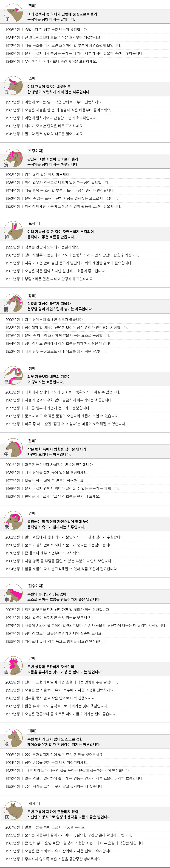
Task: Select the dog (개띠) zodiac icon
Action: coord(14,738)
